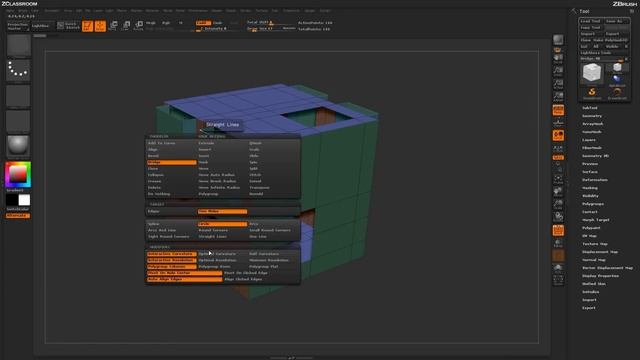Image resolution: width=640 pixels, height=360 pixels.
Task: Open the dots stroke type selector
Action: (18, 71)
